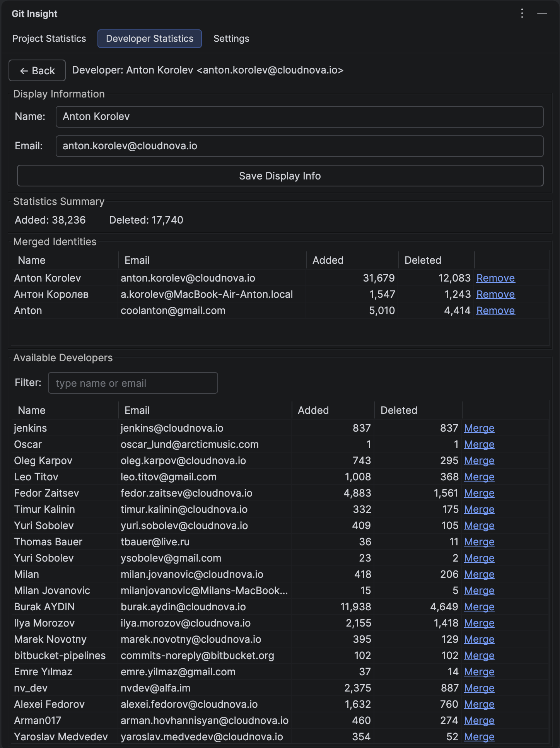
Task: Click the hide panel minimize icon
Action: click(542, 14)
